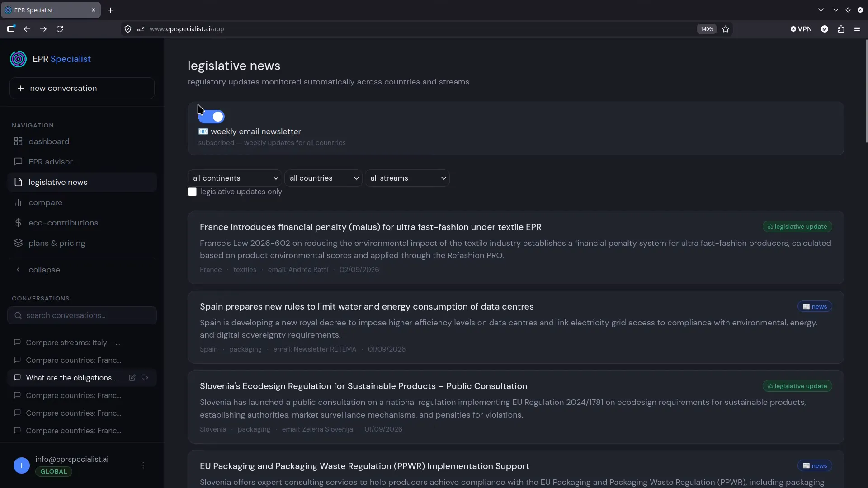The height and width of the screenshot is (488, 868).
Task: Click the GLOBAL plan badge
Action: point(54,471)
